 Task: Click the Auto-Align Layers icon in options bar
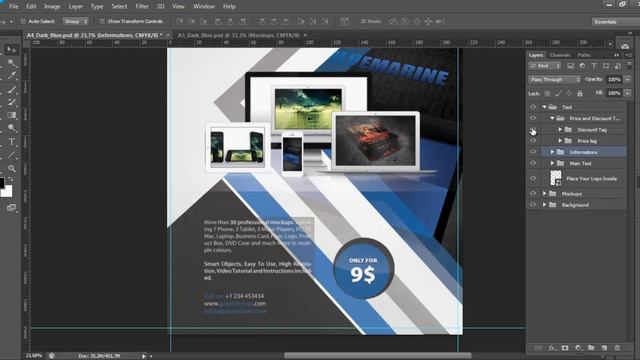pos(344,21)
